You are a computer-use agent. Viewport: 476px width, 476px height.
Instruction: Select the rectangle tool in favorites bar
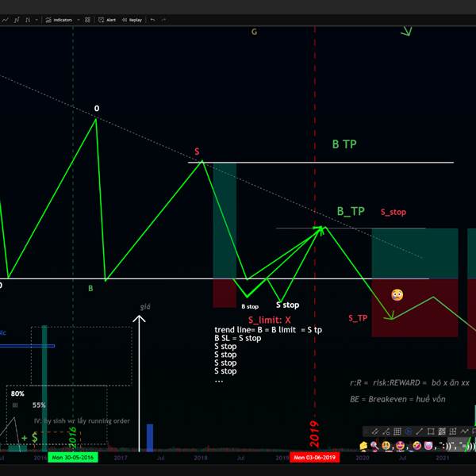pos(431,432)
